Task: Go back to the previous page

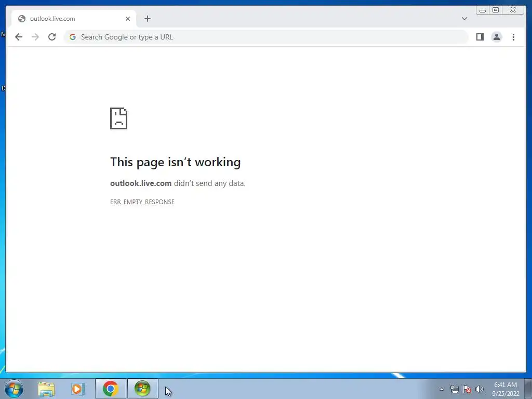Action: pos(19,37)
